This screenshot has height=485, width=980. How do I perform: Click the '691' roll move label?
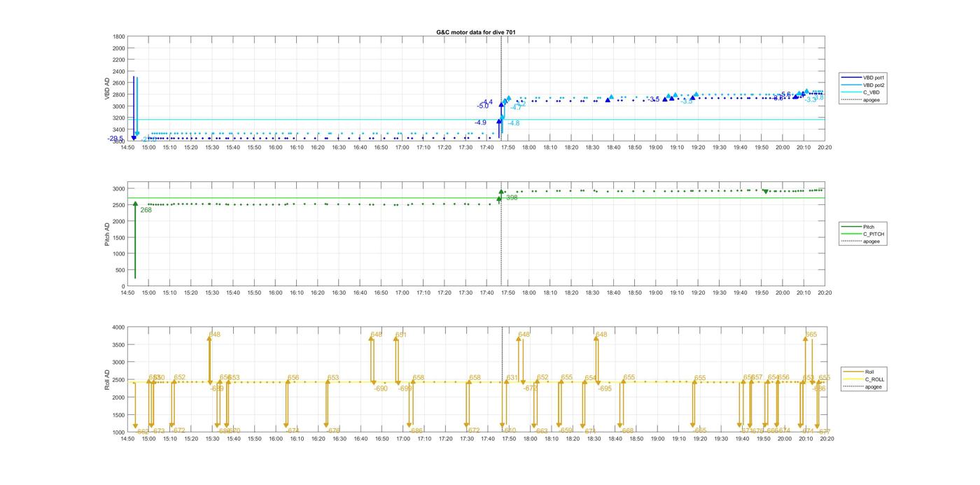400,335
